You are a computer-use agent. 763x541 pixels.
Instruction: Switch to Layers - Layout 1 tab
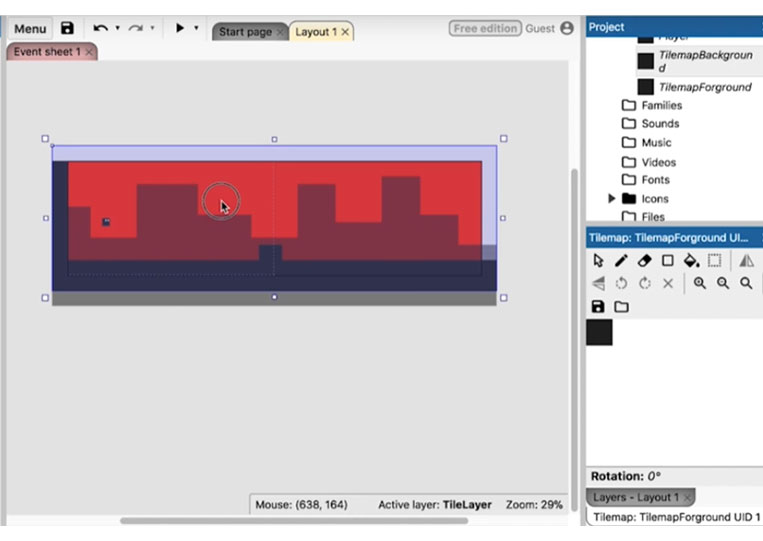pyautogui.click(x=636, y=497)
